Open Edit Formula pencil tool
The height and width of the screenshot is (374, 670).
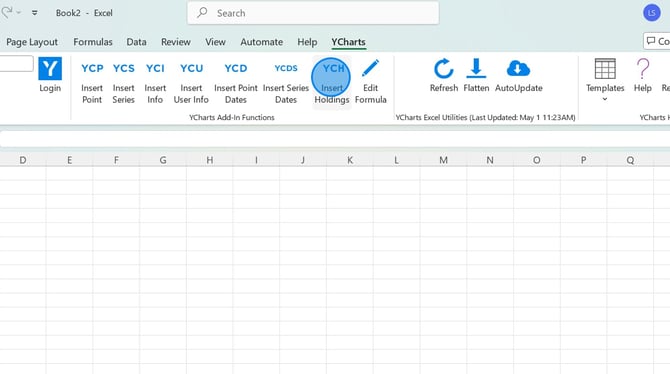(x=370, y=82)
